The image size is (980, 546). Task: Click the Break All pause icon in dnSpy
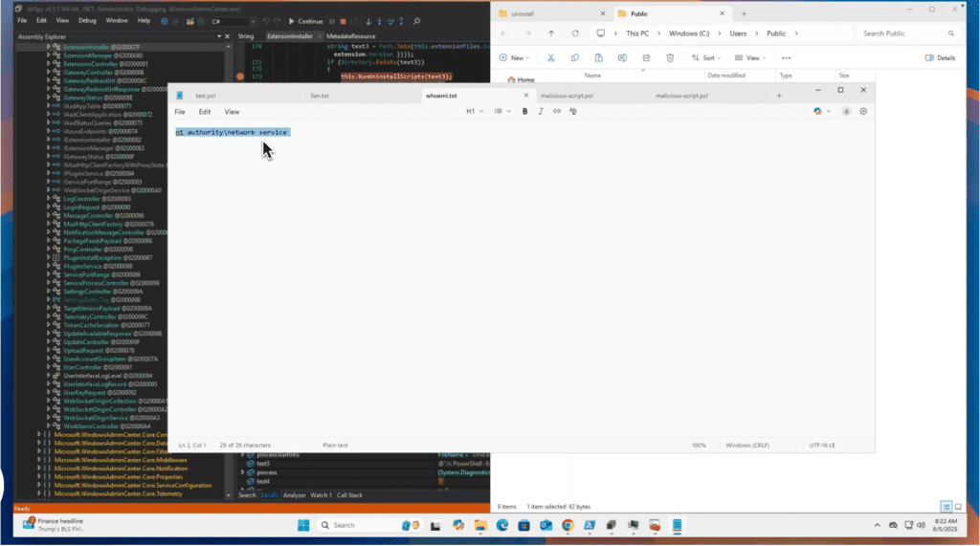point(332,21)
